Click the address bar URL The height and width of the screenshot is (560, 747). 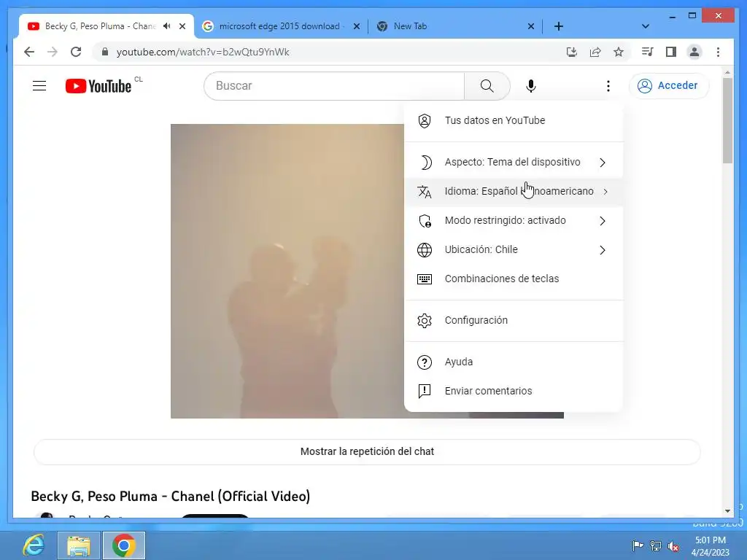[x=203, y=52]
